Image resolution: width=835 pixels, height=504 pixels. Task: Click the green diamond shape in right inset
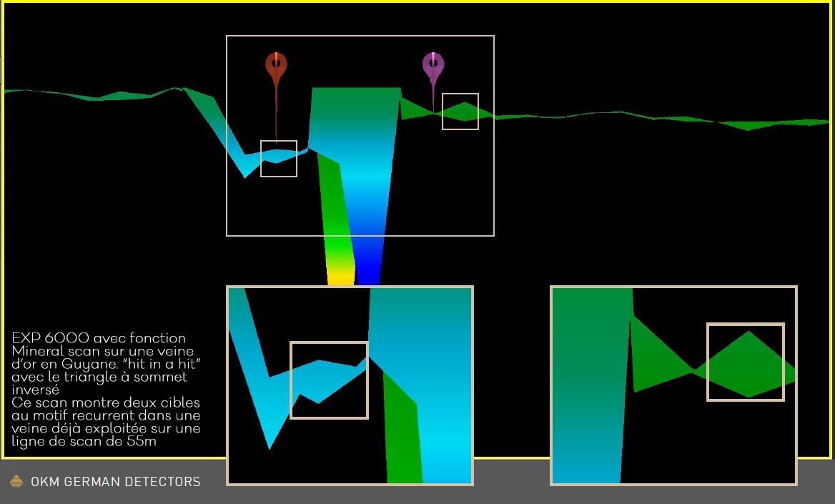tap(747, 365)
